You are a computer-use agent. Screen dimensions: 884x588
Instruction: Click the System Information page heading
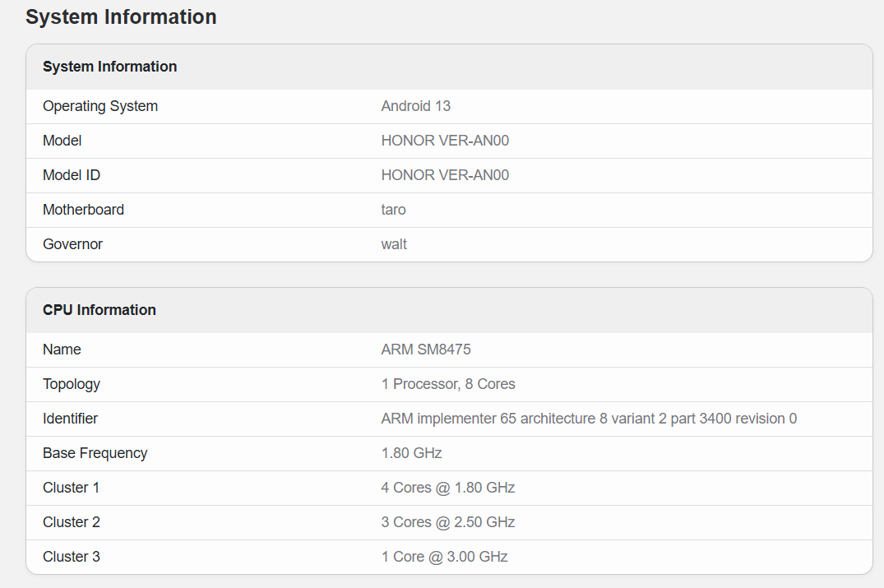[121, 16]
